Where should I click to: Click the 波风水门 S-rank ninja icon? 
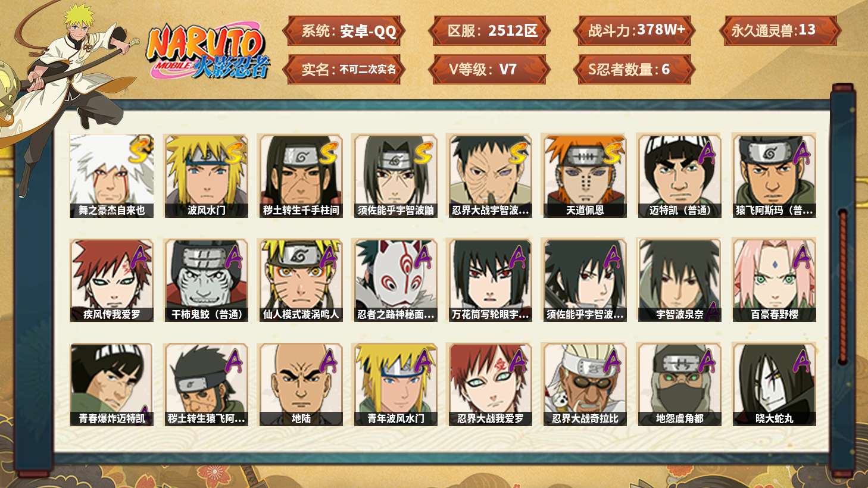coord(206,176)
